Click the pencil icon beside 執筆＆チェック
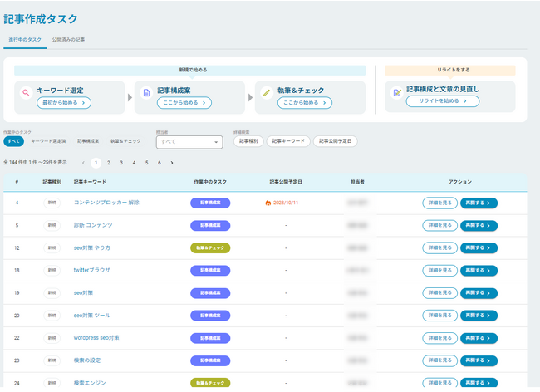Image resolution: width=540 pixels, height=392 pixels. tap(267, 92)
